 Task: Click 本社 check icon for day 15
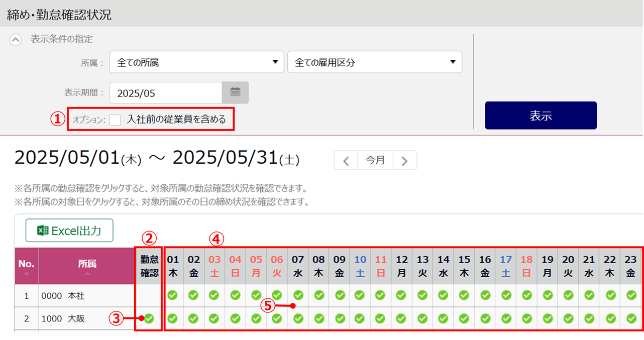pos(464,295)
